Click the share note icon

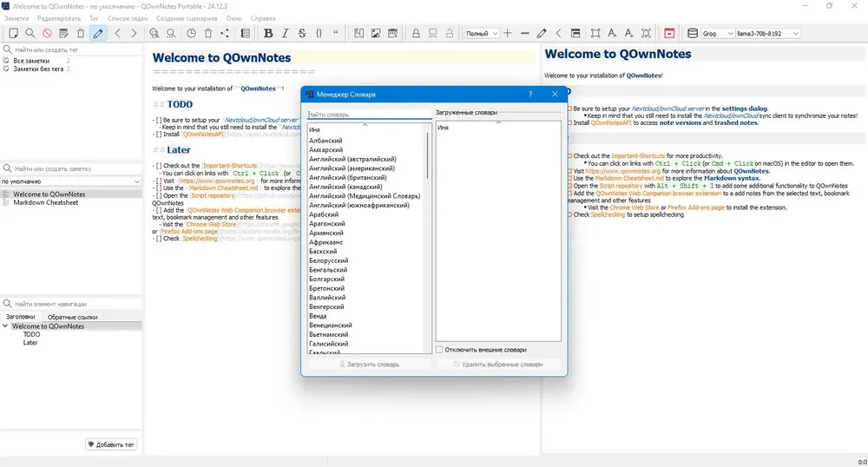[x=225, y=33]
